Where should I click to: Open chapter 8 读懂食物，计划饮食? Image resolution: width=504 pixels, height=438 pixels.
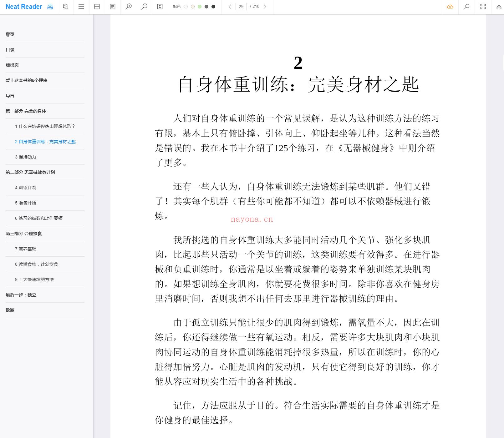tap(45, 264)
